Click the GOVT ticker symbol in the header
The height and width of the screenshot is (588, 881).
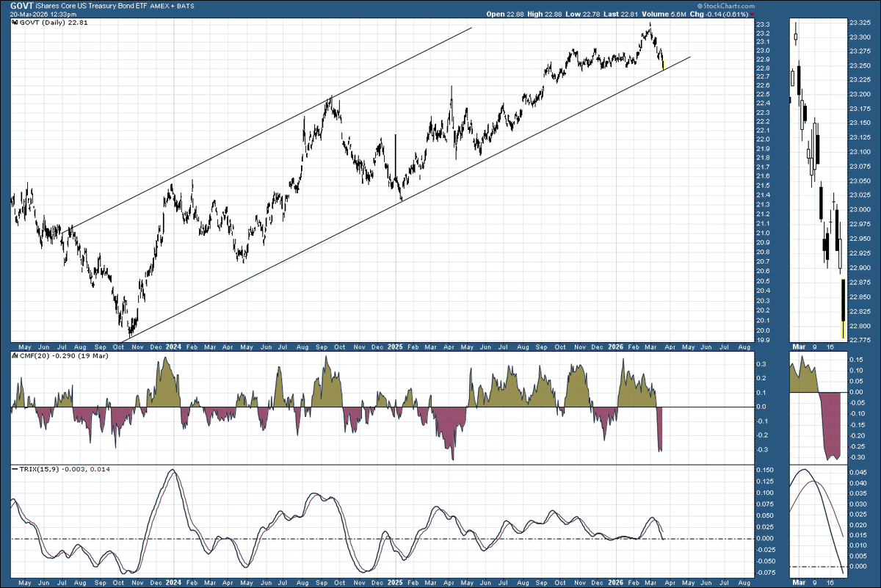click(x=23, y=5)
